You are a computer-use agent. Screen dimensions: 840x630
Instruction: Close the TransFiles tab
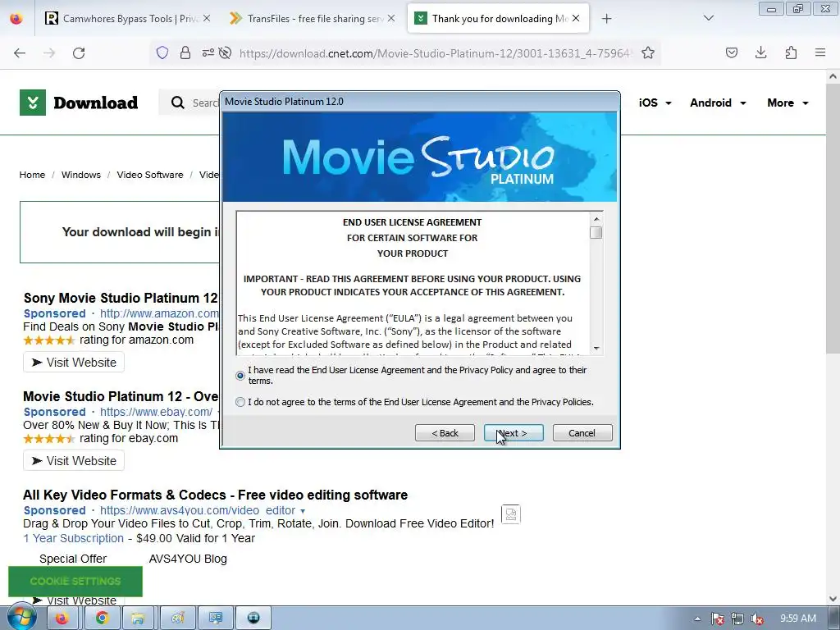(391, 18)
